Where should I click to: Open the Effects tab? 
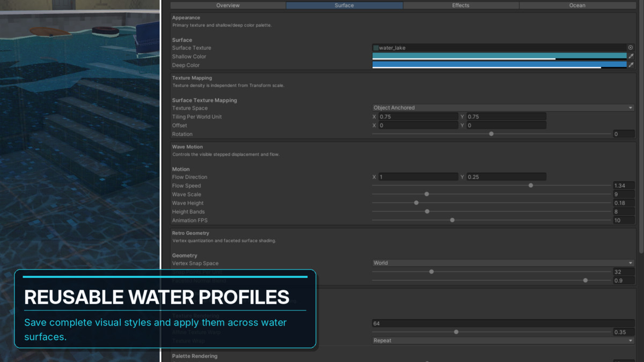(x=460, y=5)
